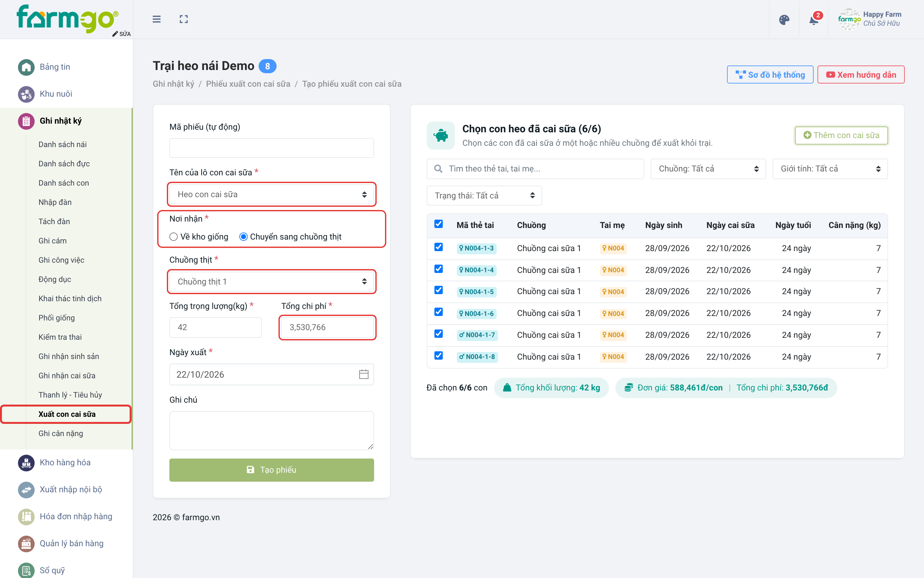Viewport: 924px width, 578px height.
Task: Click the ear tag search field
Action: tap(535, 169)
